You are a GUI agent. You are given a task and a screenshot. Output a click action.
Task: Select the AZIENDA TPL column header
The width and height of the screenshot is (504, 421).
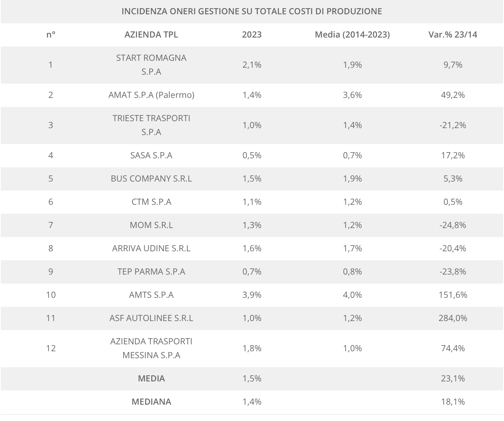point(151,34)
